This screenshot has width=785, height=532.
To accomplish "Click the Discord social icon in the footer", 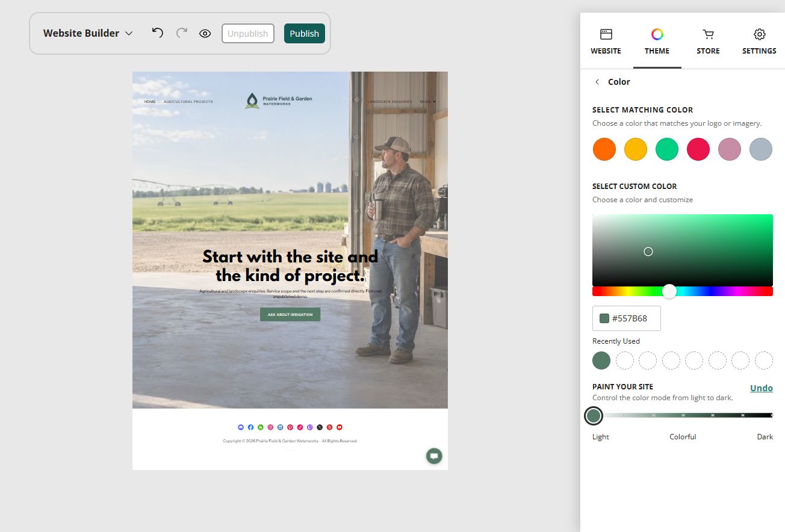I will click(241, 427).
